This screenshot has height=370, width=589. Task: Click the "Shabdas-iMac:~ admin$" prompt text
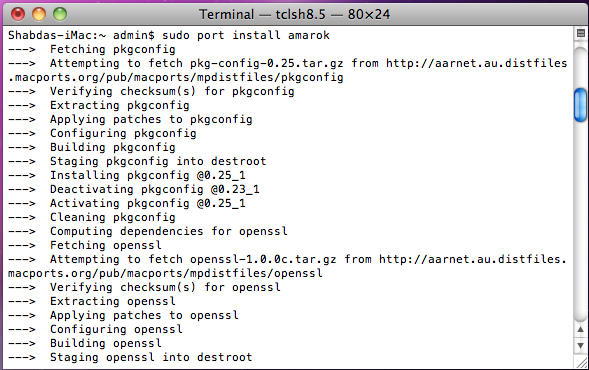tap(81, 35)
